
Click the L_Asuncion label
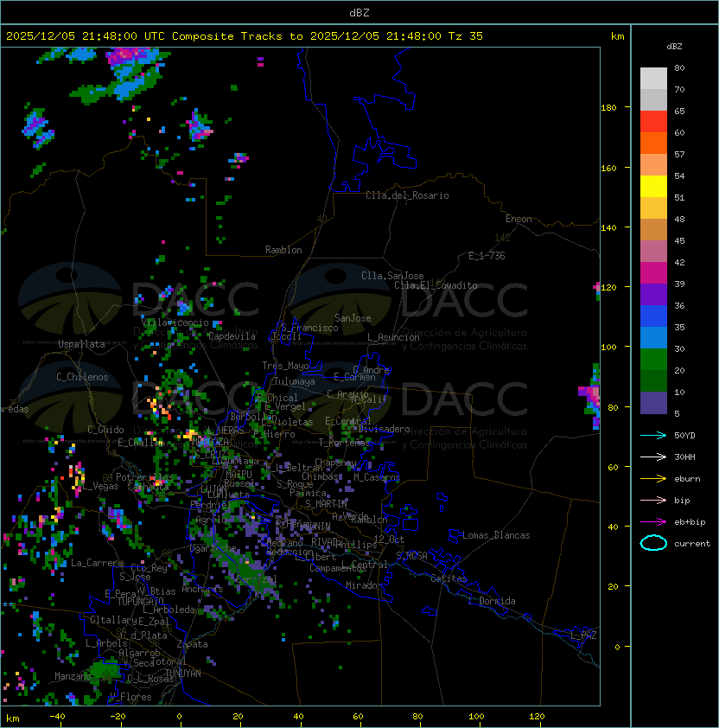pyautogui.click(x=393, y=337)
